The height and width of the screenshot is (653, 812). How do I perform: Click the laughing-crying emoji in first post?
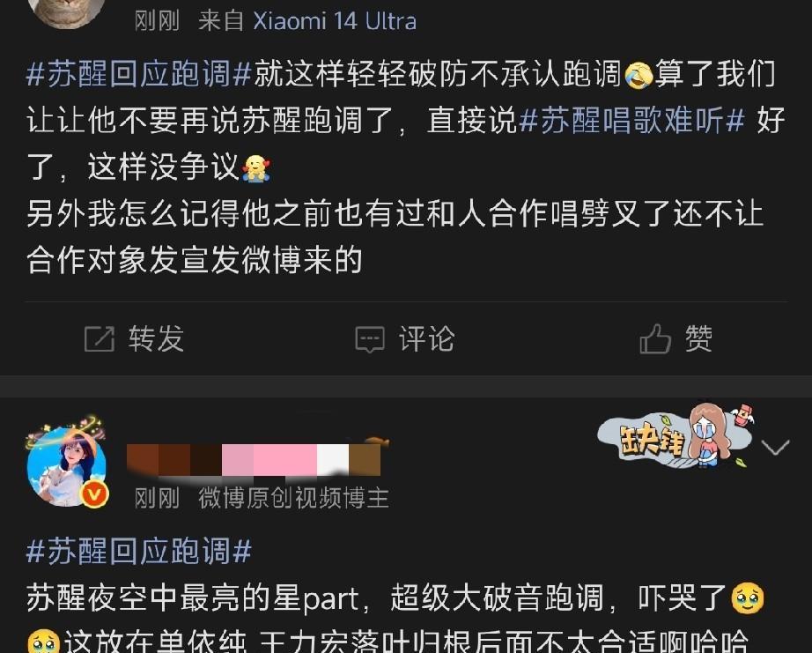638,75
